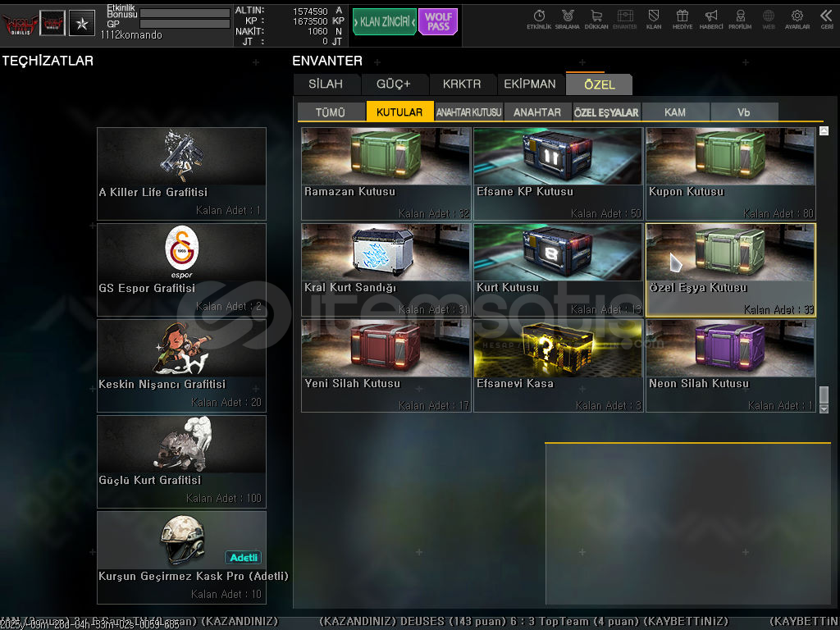Open the Haberci megaphone icon
This screenshot has width=840, height=630.
(x=711, y=20)
